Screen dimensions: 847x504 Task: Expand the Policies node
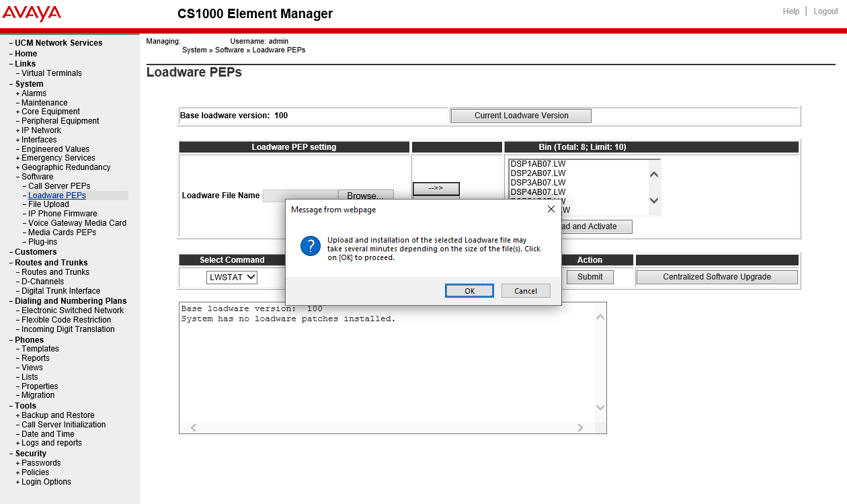click(18, 473)
